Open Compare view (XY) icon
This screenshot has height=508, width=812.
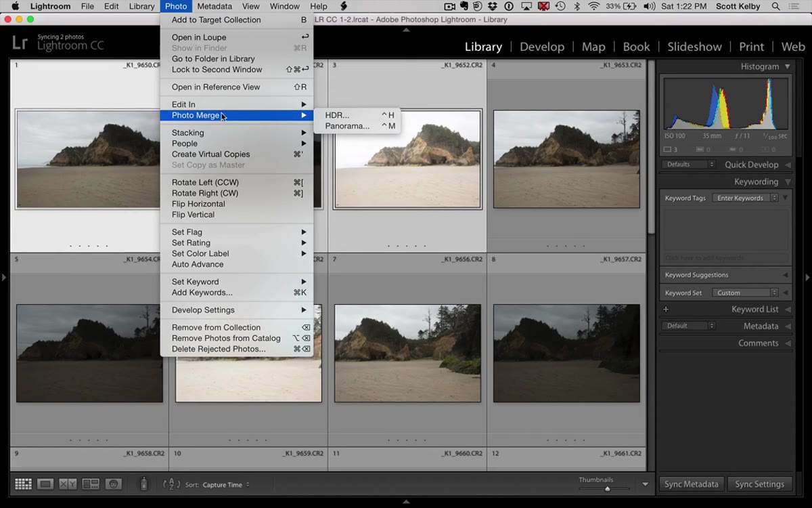pos(68,484)
